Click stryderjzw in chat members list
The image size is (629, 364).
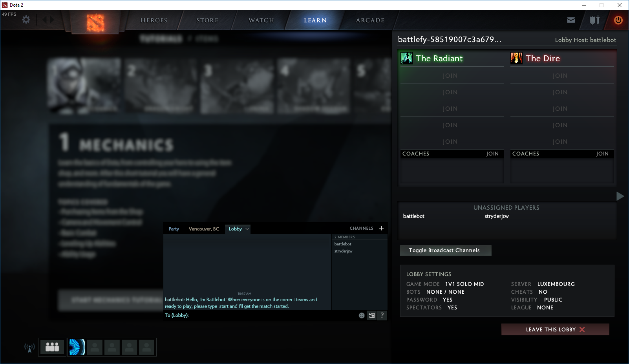click(343, 251)
